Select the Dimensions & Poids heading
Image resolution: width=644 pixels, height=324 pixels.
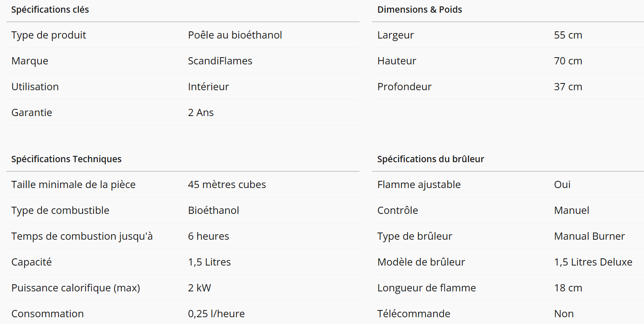pos(420,10)
